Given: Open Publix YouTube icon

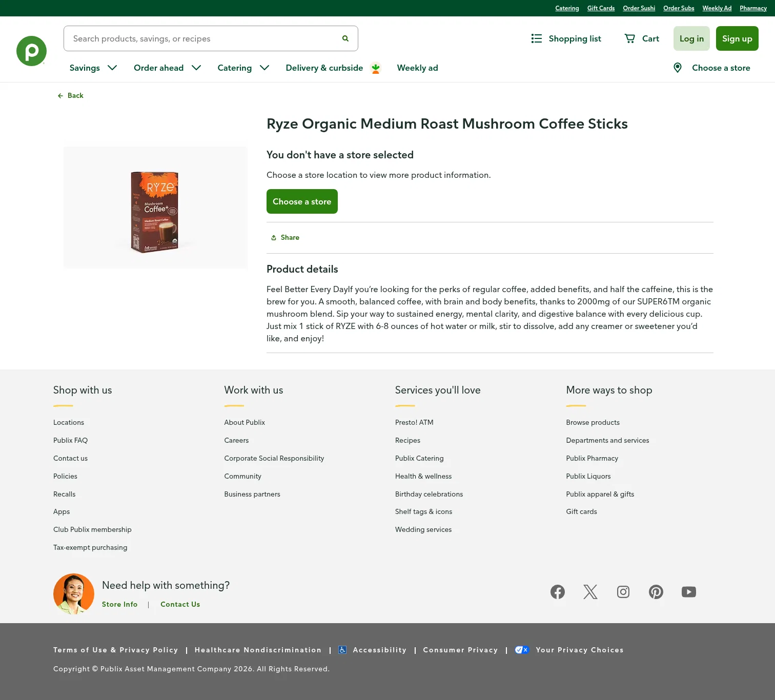Looking at the screenshot, I should coord(689,592).
